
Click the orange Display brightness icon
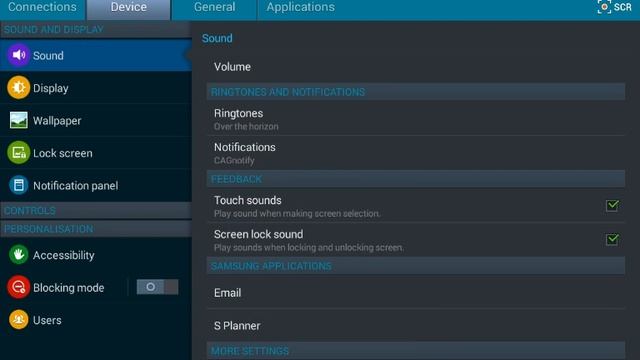point(18,87)
